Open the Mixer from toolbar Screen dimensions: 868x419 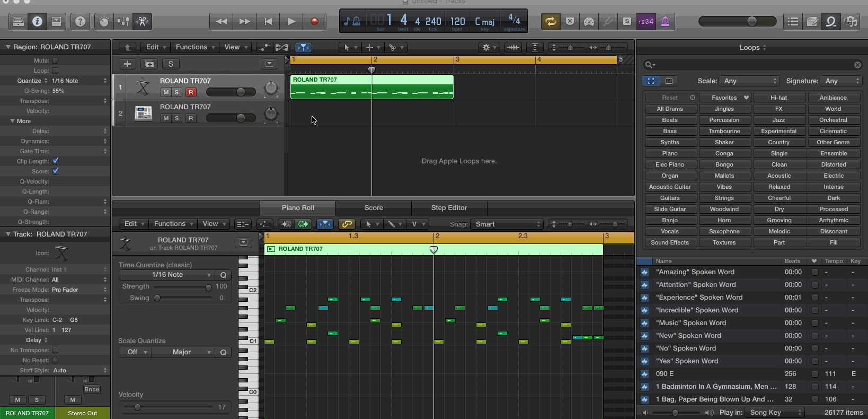pyautogui.click(x=123, y=21)
